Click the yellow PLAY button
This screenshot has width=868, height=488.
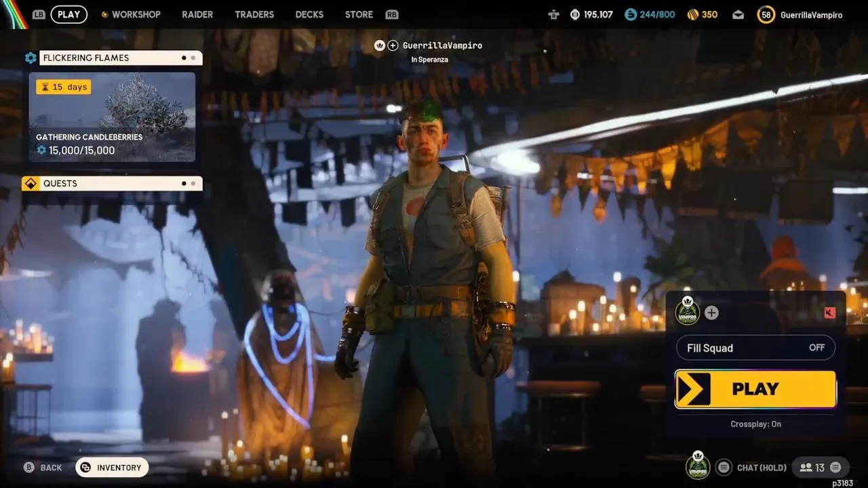click(755, 389)
